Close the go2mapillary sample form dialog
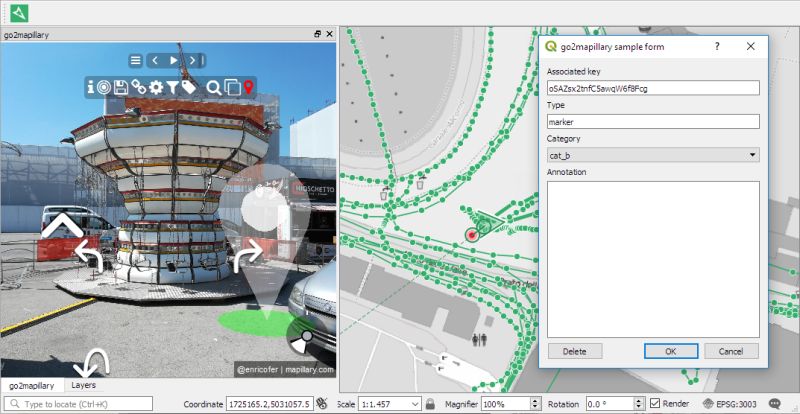Image resolution: width=800 pixels, height=414 pixels. click(751, 46)
